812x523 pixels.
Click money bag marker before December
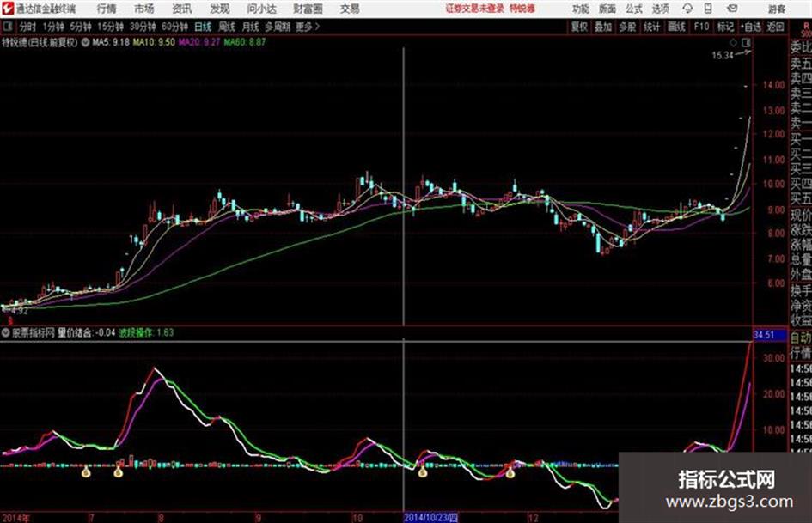tap(510, 471)
